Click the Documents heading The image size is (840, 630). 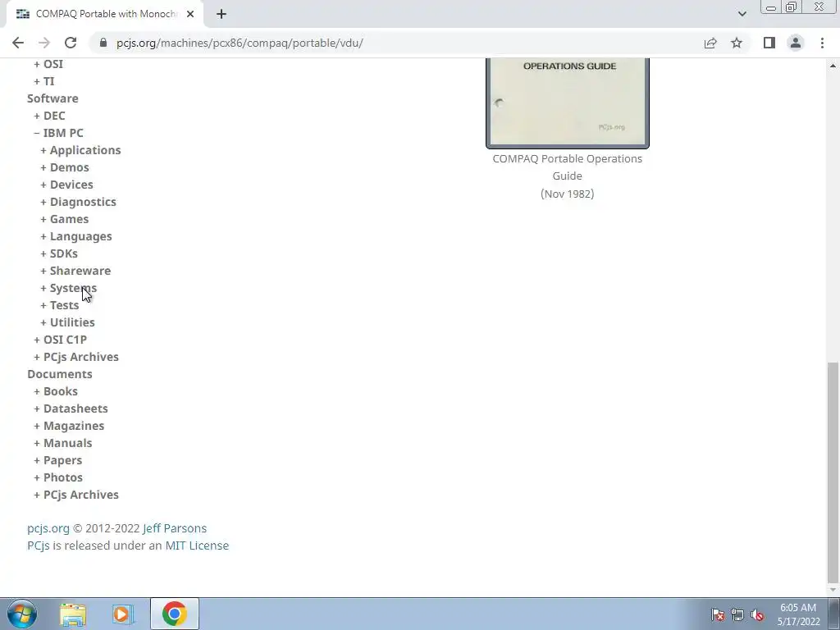(x=59, y=374)
